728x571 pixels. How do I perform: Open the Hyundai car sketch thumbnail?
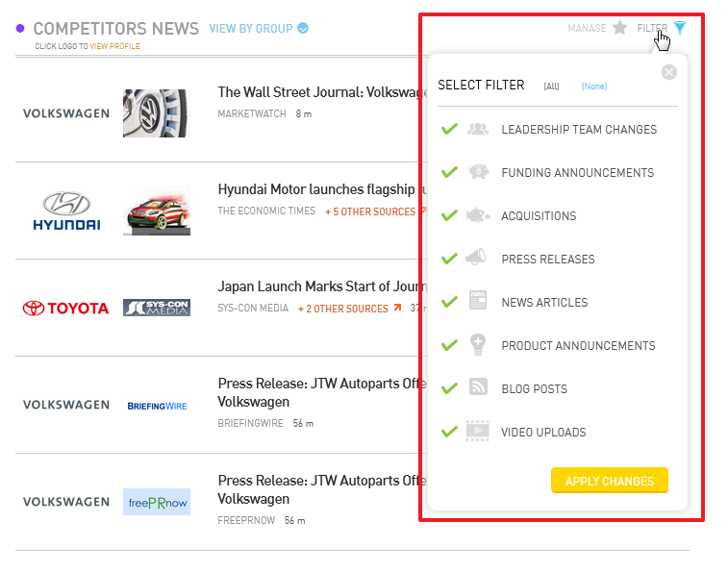pos(157,211)
